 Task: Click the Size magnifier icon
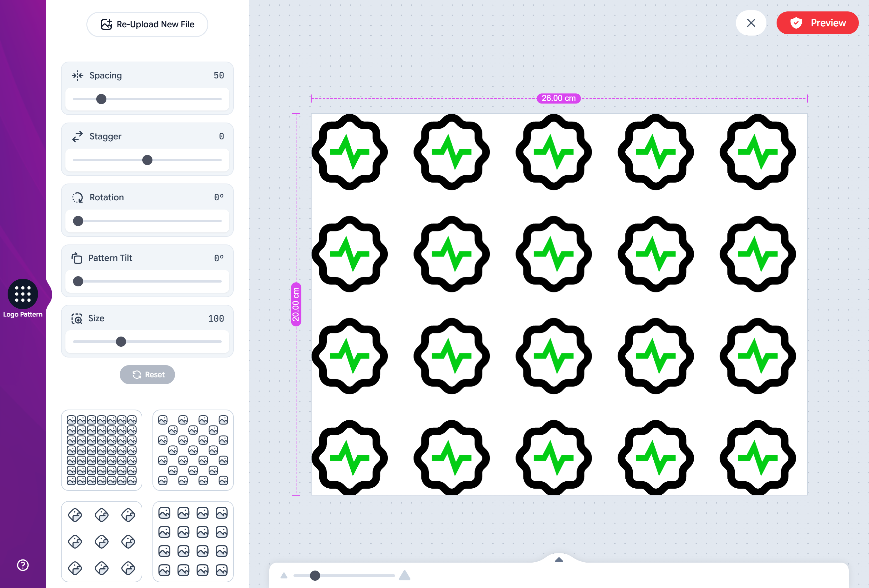click(77, 318)
